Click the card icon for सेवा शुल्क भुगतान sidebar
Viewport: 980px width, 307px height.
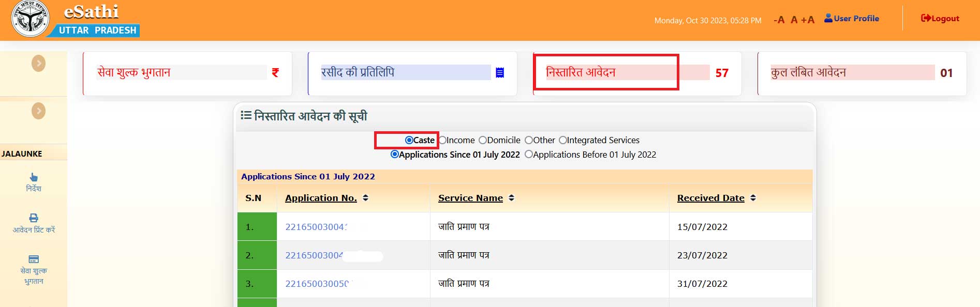coord(34,259)
